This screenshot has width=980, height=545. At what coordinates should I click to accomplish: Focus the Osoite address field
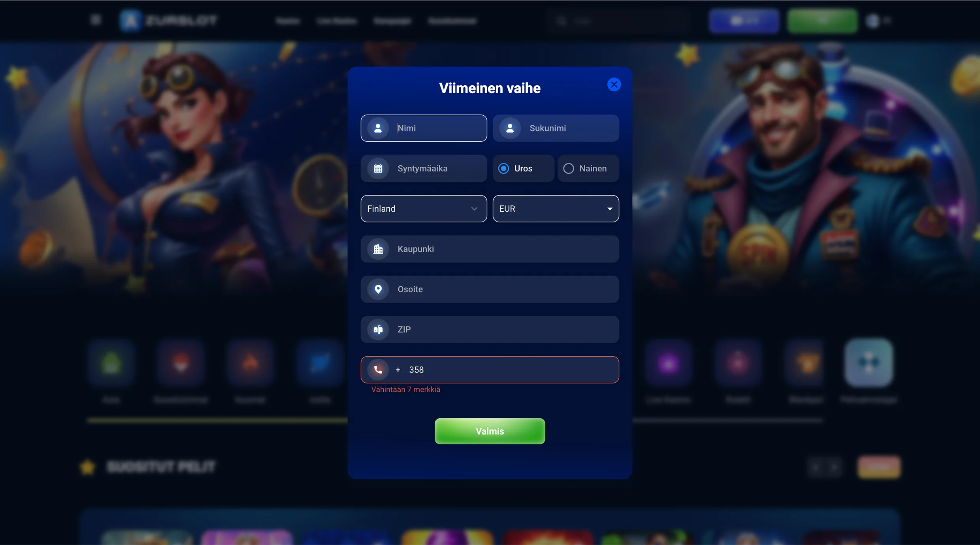pos(490,289)
